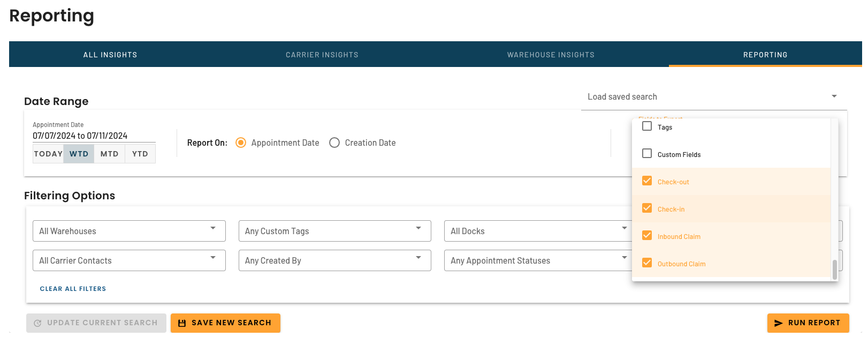Switch to the Warehouse Insights tab
868x359 pixels.
click(x=551, y=55)
